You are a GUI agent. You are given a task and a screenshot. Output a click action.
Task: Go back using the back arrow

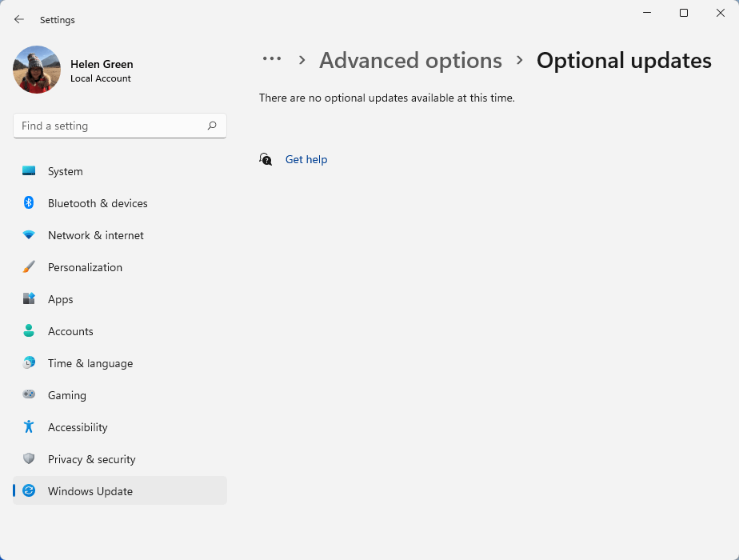[x=19, y=19]
